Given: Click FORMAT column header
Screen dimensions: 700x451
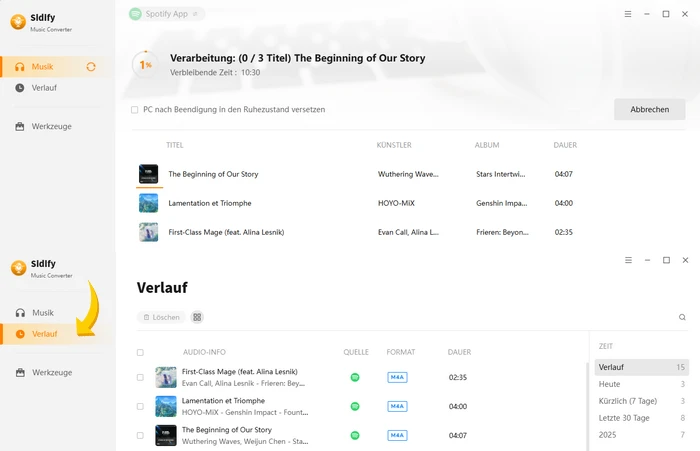Looking at the screenshot, I should [401, 352].
